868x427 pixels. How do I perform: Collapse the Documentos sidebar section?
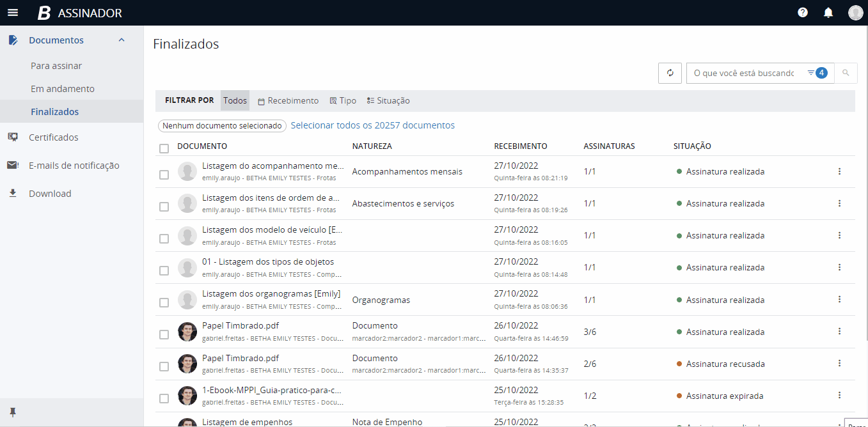[122, 40]
